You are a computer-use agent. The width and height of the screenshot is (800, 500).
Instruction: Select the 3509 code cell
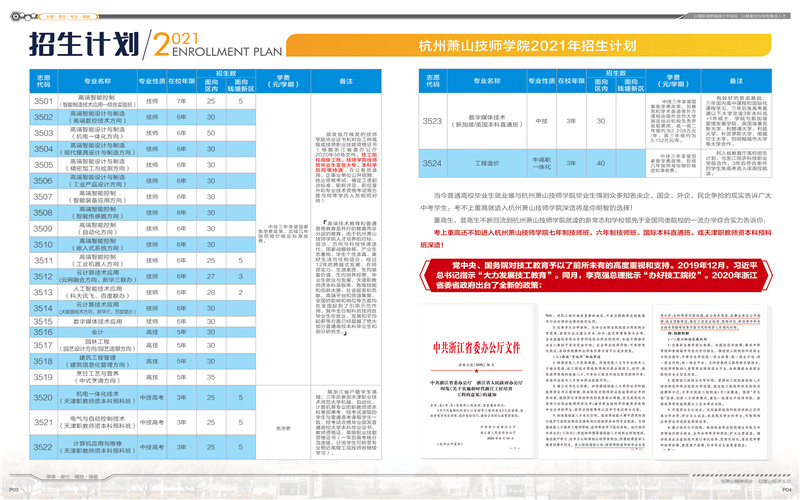pyautogui.click(x=43, y=229)
